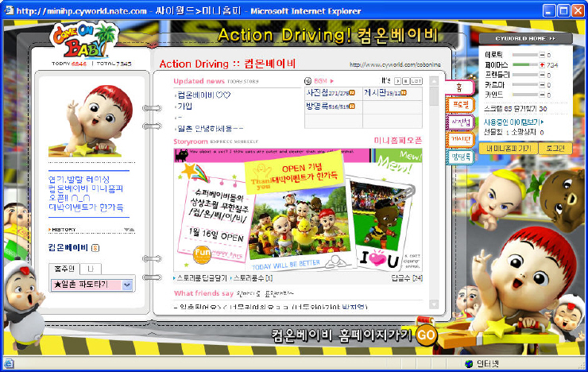
Task: Click the orange Fun badge
Action: [202, 254]
